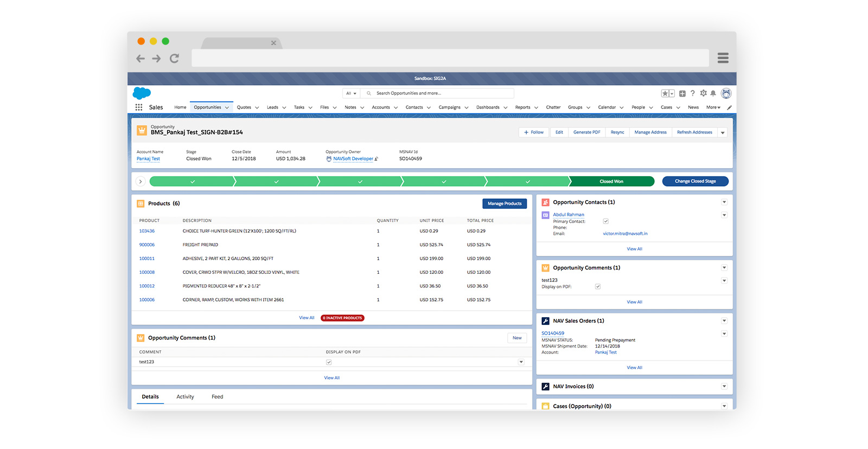Click the Opportunity Contacts panel icon
This screenshot has width=868, height=449.
[546, 202]
